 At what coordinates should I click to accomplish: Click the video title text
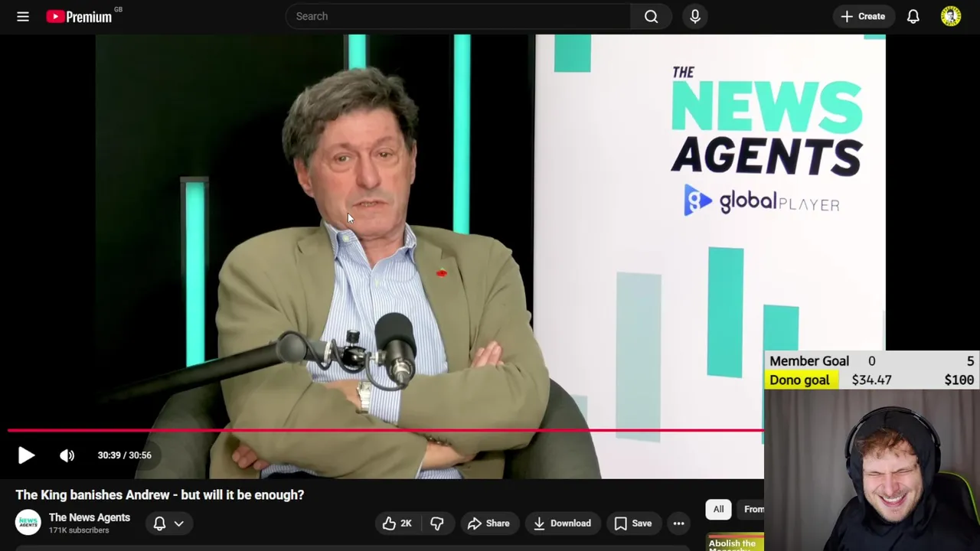(x=160, y=495)
